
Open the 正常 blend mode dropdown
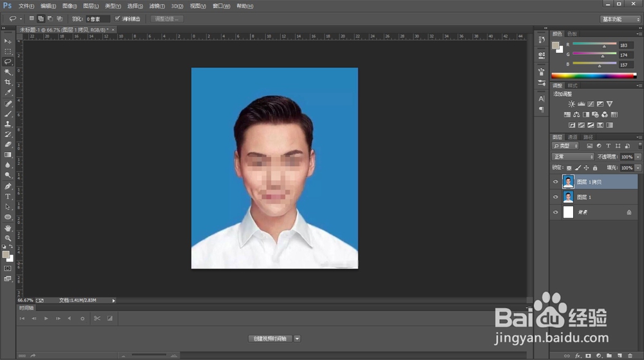tap(574, 156)
